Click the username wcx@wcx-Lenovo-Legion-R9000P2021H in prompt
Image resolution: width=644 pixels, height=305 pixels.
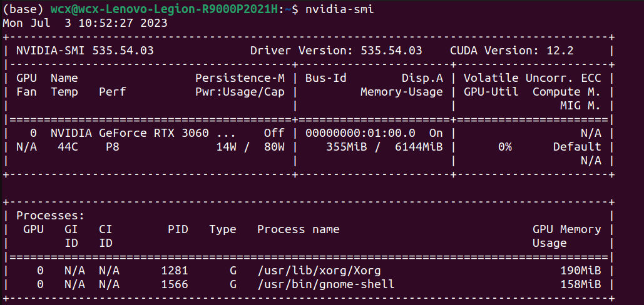click(164, 10)
